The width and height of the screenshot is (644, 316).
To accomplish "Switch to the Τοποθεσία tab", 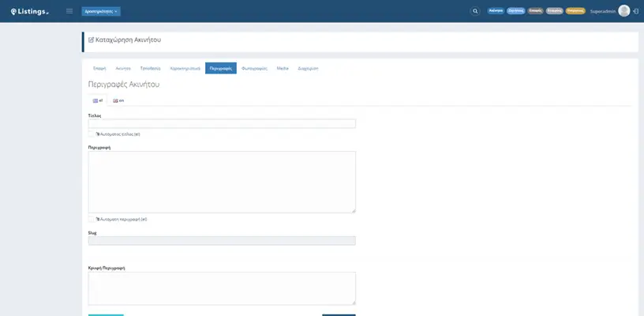I will (x=150, y=68).
